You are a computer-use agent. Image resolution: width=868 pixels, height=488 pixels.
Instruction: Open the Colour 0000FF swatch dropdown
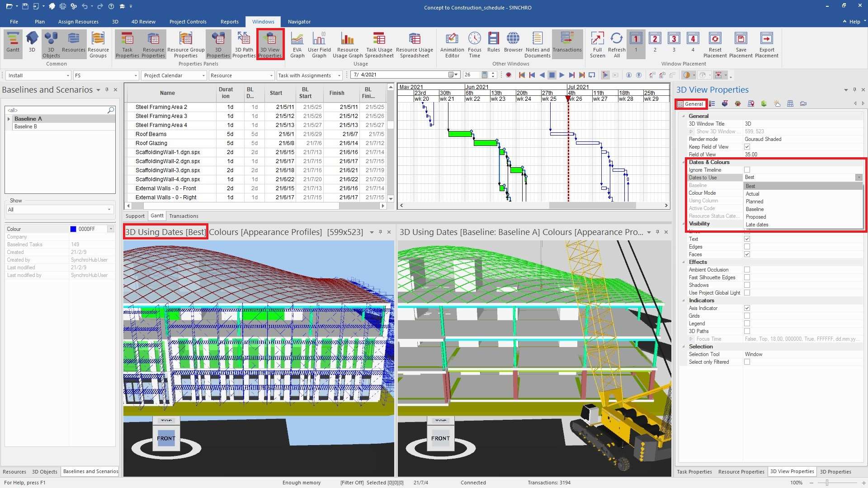click(111, 229)
